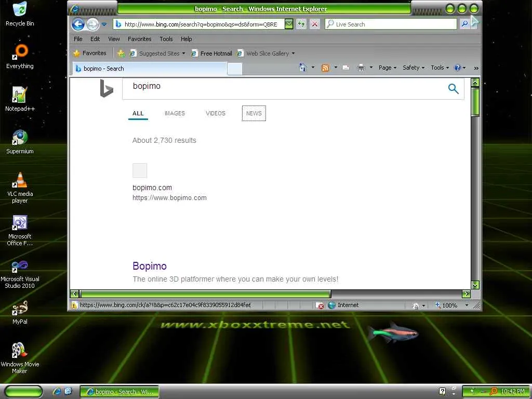Open the purple Bopimo result link
This screenshot has height=399, width=532.
click(150, 266)
